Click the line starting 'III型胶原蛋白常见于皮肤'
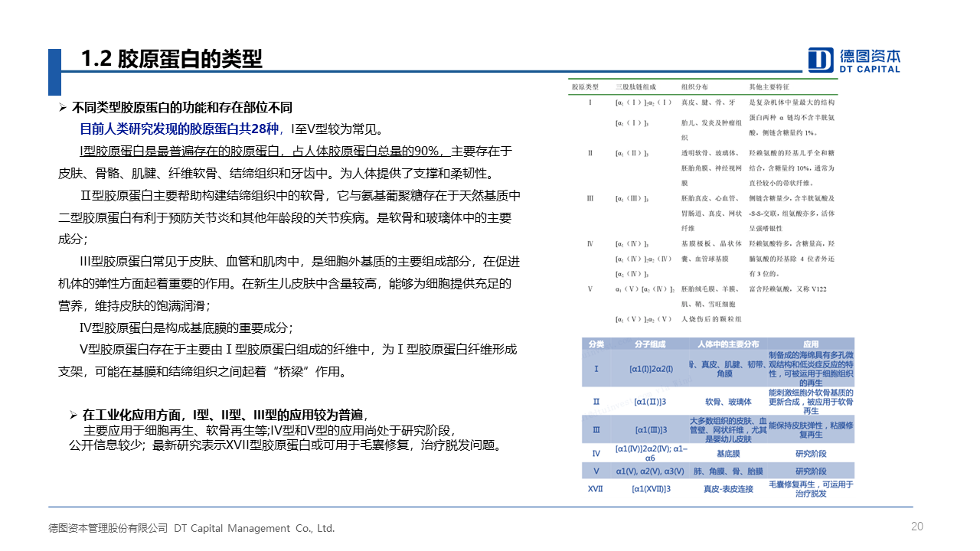980x551 pixels. (300, 261)
